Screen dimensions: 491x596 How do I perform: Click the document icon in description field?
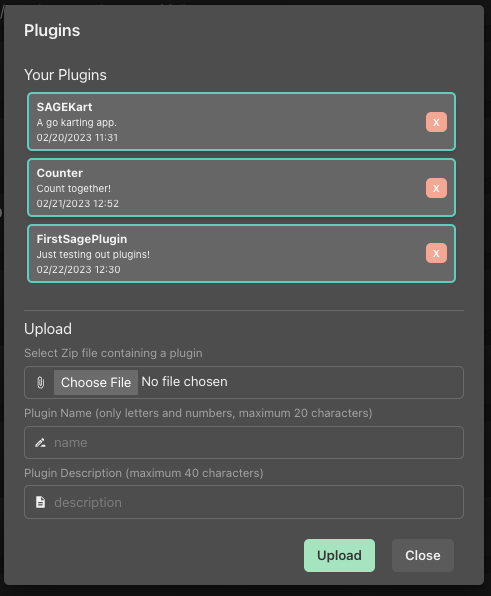pyautogui.click(x=40, y=502)
